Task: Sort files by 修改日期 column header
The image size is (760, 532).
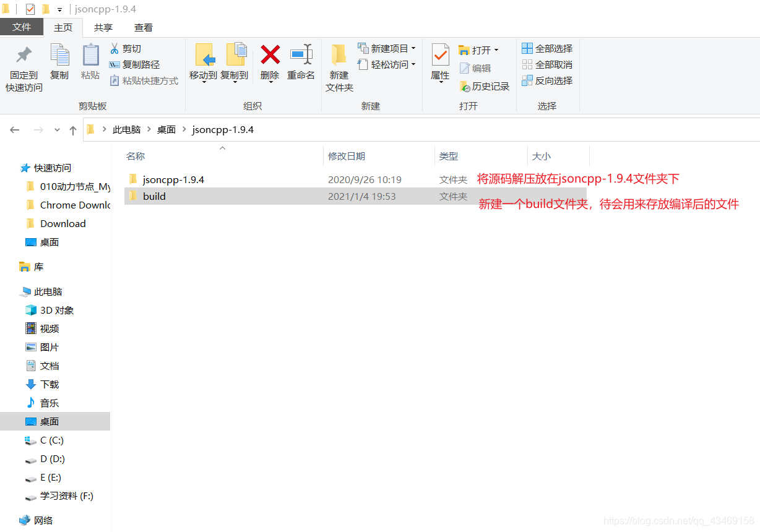Action: click(347, 156)
